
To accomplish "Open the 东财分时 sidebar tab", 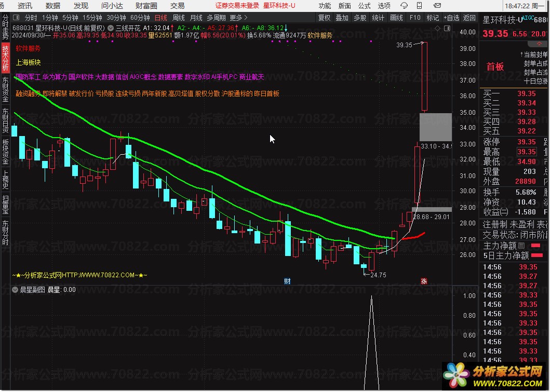I will click(5, 232).
